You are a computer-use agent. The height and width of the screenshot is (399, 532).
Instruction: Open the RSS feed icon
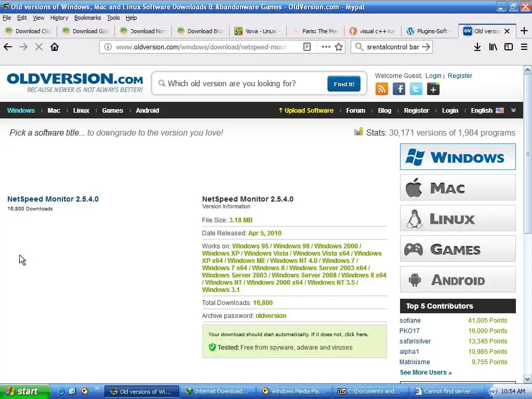382,89
